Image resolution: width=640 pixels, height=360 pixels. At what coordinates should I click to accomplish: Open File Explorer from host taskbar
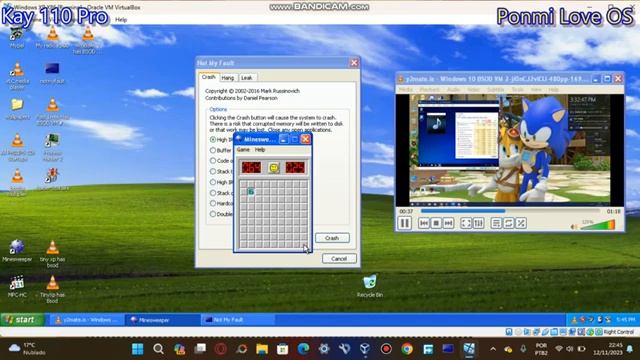click(262, 349)
